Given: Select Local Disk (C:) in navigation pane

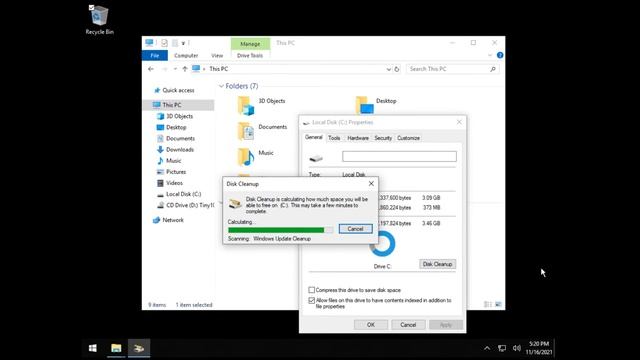Looking at the screenshot, I should tap(183, 194).
